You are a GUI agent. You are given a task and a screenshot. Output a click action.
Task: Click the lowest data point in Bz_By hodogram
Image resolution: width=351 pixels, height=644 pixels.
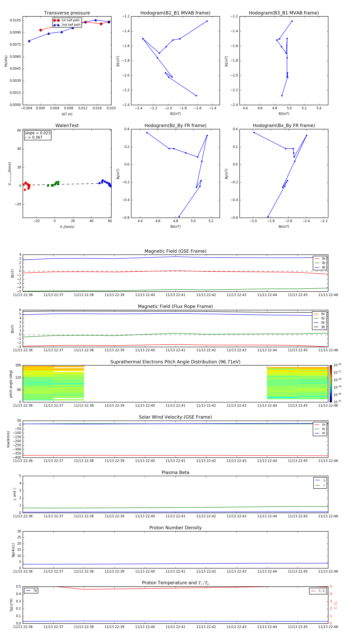coord(179,217)
